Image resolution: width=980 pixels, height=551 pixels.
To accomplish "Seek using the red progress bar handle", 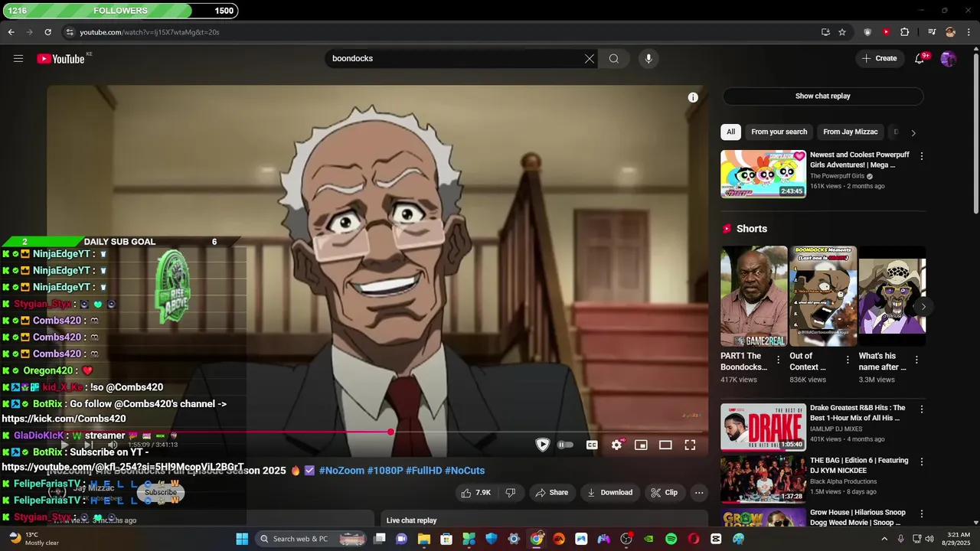I will point(390,432).
